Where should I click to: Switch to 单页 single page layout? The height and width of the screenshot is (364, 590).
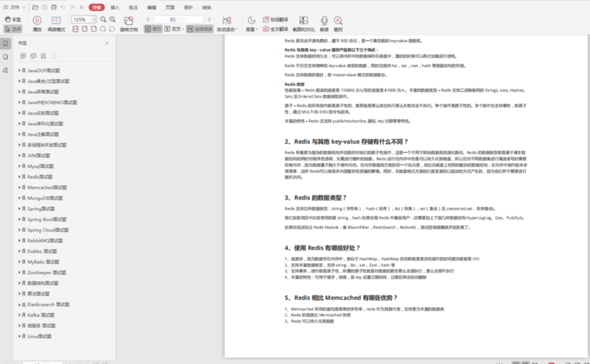pyautogui.click(x=153, y=29)
